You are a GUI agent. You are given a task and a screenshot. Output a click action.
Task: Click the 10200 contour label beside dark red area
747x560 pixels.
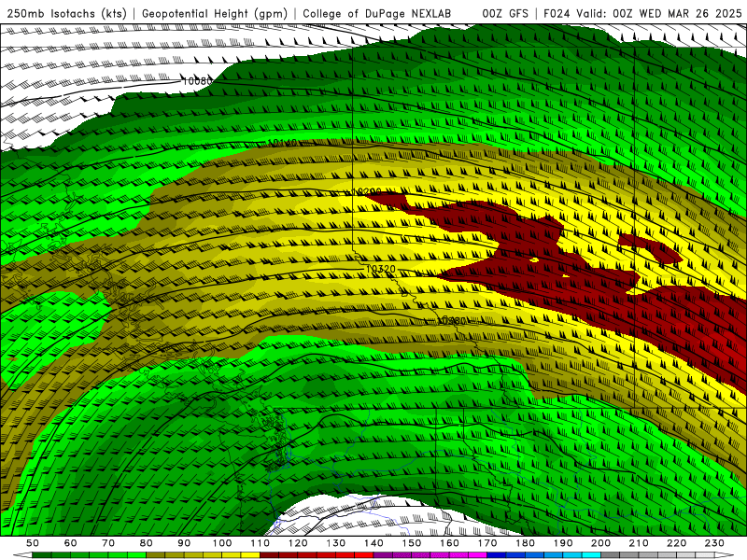point(366,191)
